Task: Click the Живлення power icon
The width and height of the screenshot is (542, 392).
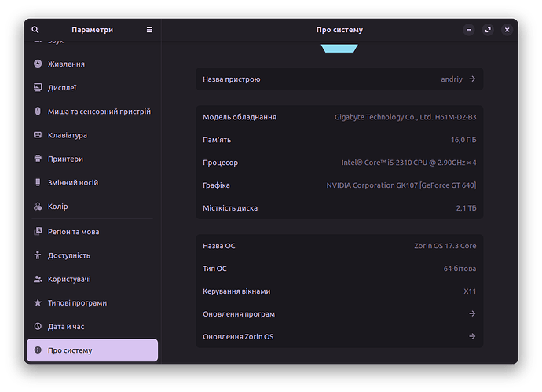Action: [38, 64]
